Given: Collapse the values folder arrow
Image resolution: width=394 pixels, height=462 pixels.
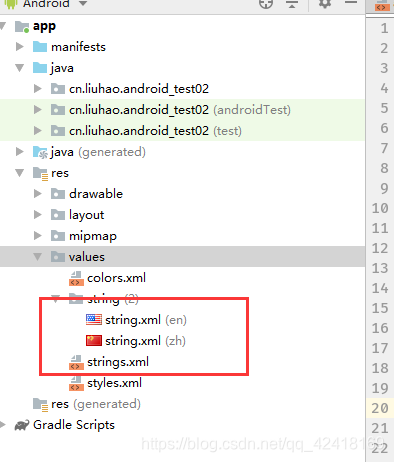Looking at the screenshot, I should tap(38, 257).
